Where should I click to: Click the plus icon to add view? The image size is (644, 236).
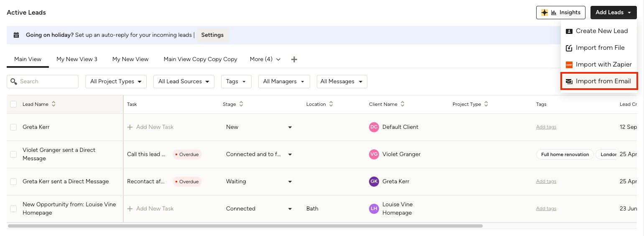point(294,59)
